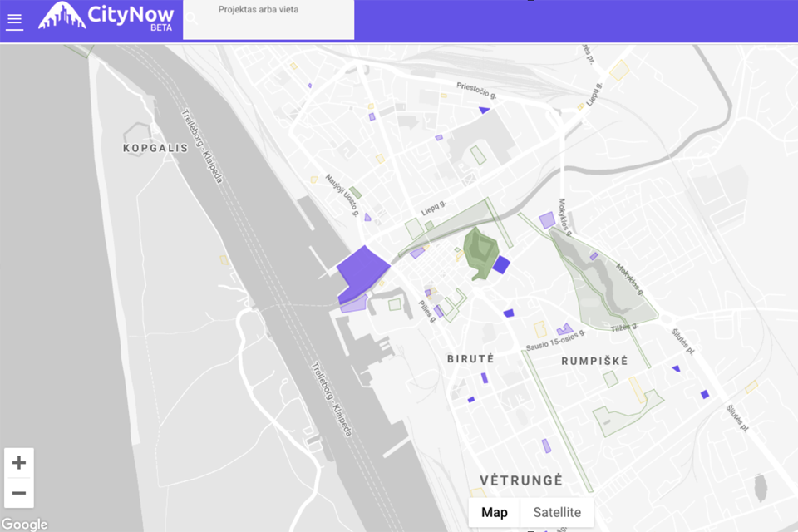Click the Kopgalis hexagon fort outline
The height and width of the screenshot is (532, 798).
click(x=136, y=132)
